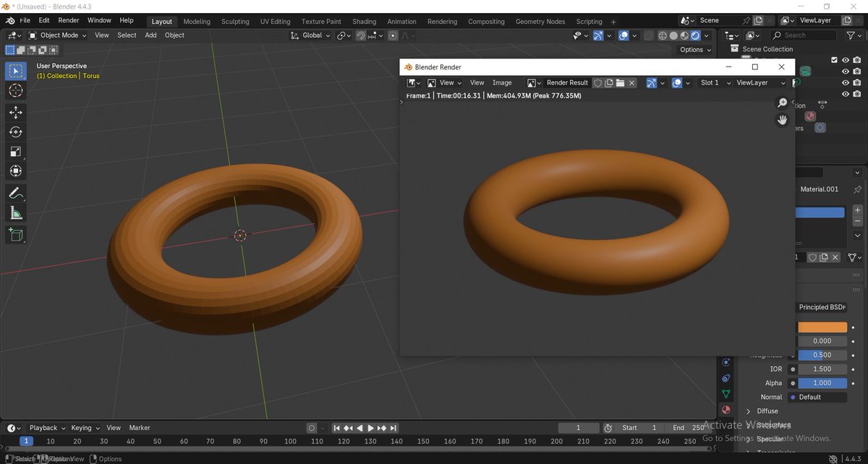Toggle X-Ray mode in the 3D viewport
The width and height of the screenshot is (868, 464).
(650, 35)
